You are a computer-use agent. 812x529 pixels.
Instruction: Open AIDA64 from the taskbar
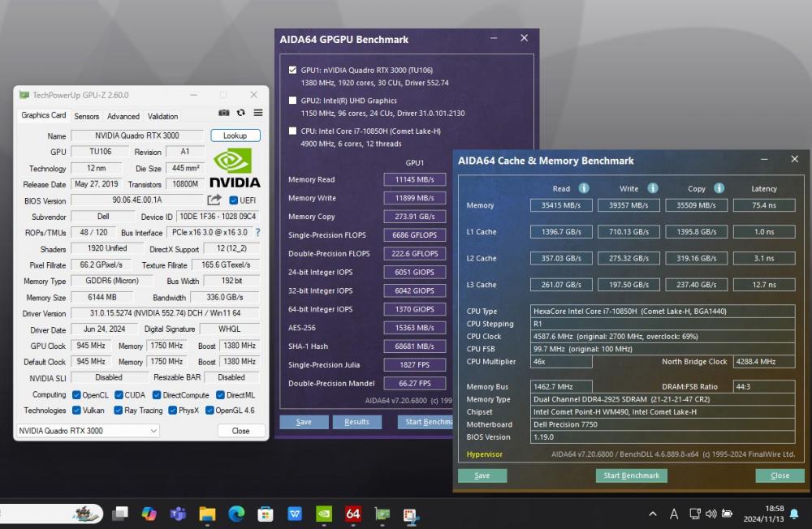pyautogui.click(x=352, y=514)
